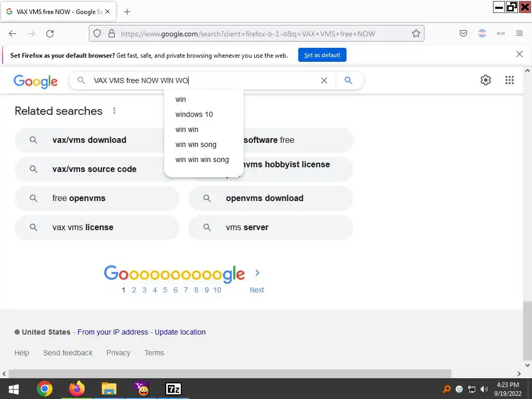Image resolution: width=532 pixels, height=399 pixels.
Task: Open the Firefox application menu
Action: pyautogui.click(x=519, y=33)
